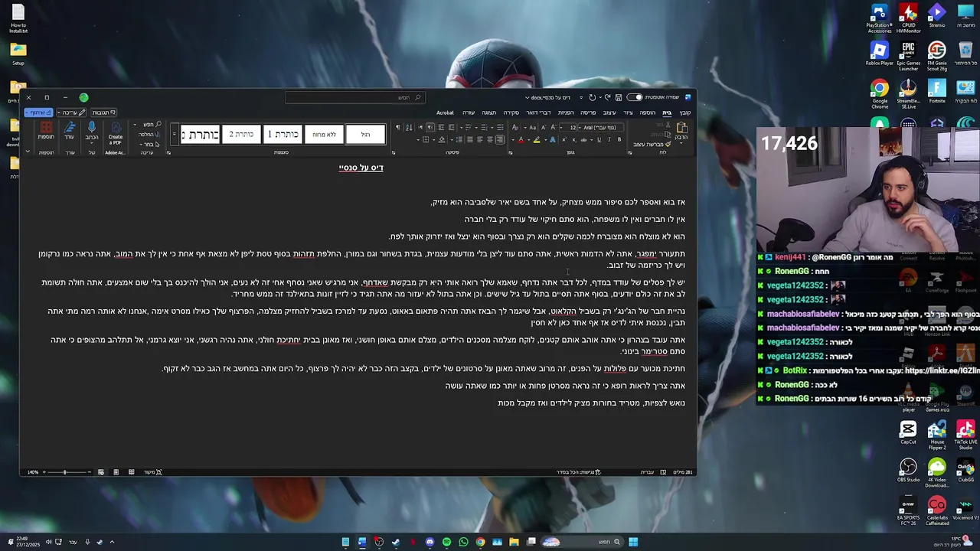
Task: Click Create a PDF button
Action: pyautogui.click(x=116, y=132)
